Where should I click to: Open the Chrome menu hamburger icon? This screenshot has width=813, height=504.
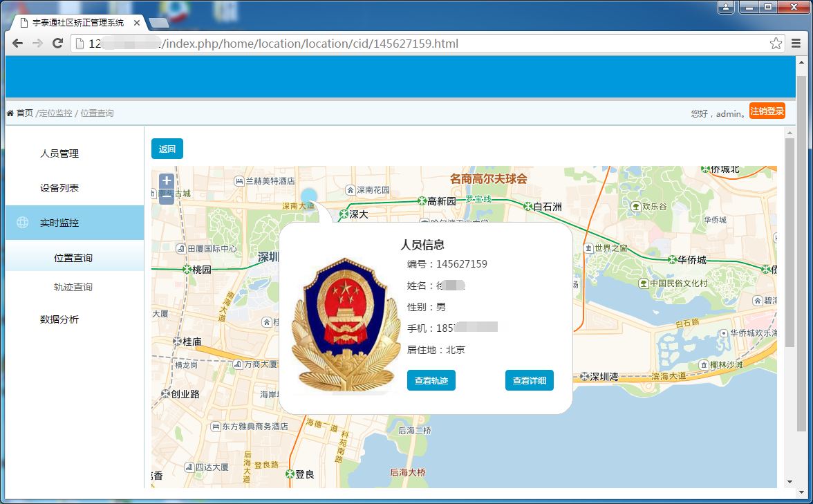tap(796, 44)
